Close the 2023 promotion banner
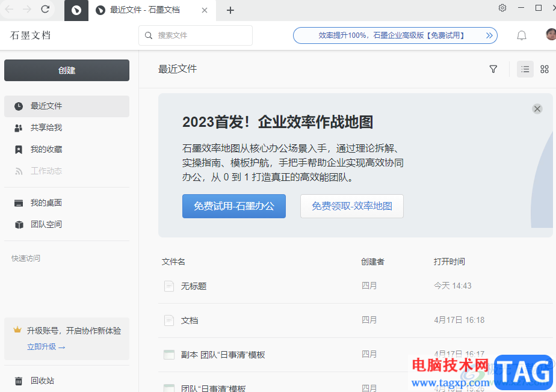The image size is (556, 392). pyautogui.click(x=537, y=109)
